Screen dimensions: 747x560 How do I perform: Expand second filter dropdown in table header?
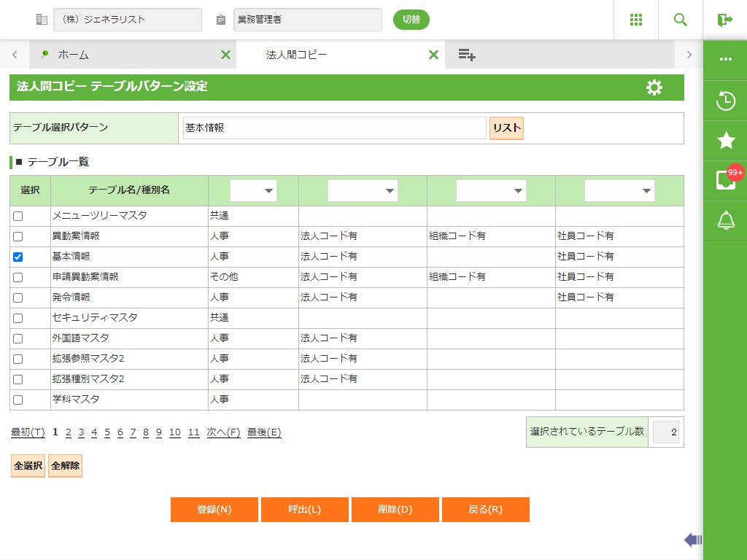click(x=363, y=191)
